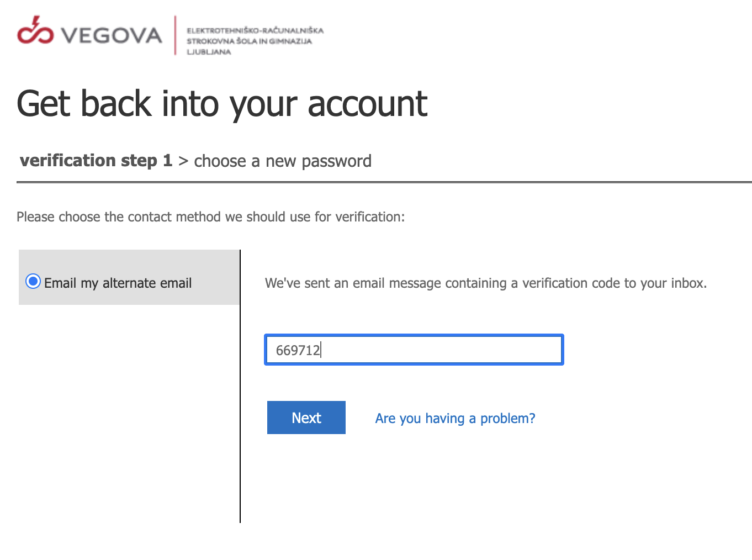The height and width of the screenshot is (560, 752).
Task: Click the 'choose a new password' step
Action: coord(283,161)
